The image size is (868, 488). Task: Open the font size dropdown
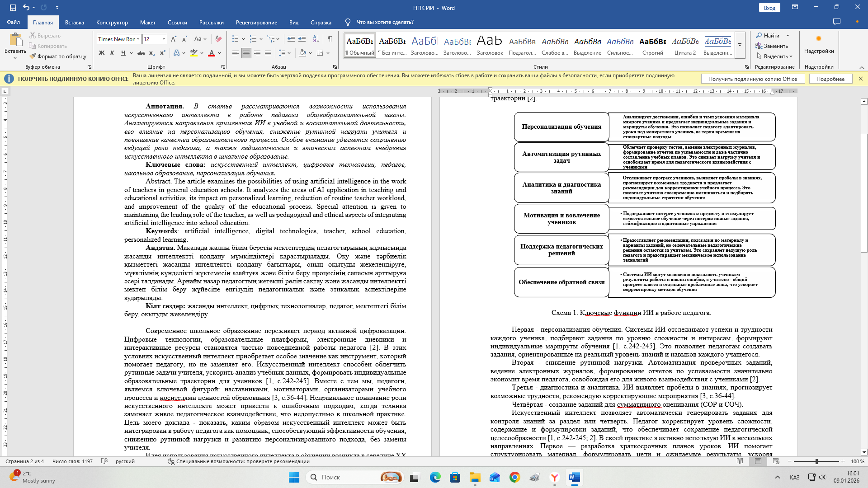point(164,39)
